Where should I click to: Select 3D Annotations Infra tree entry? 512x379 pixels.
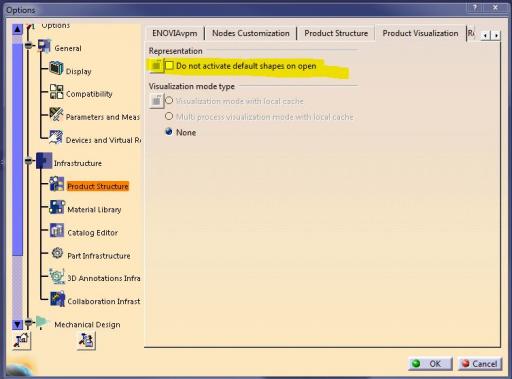tap(104, 278)
